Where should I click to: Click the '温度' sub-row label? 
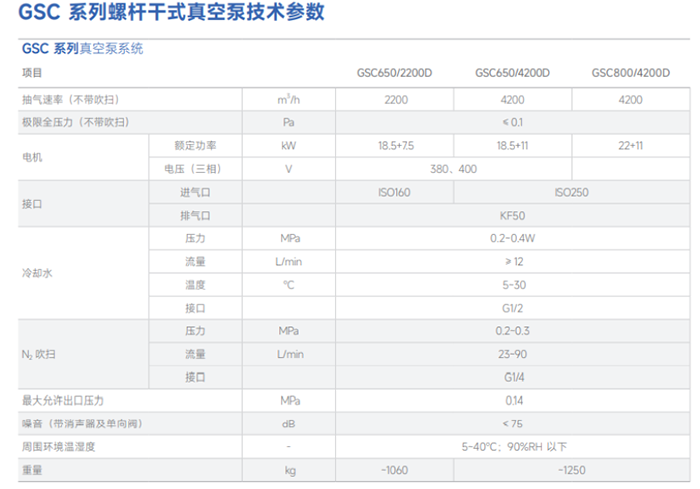click(x=195, y=285)
